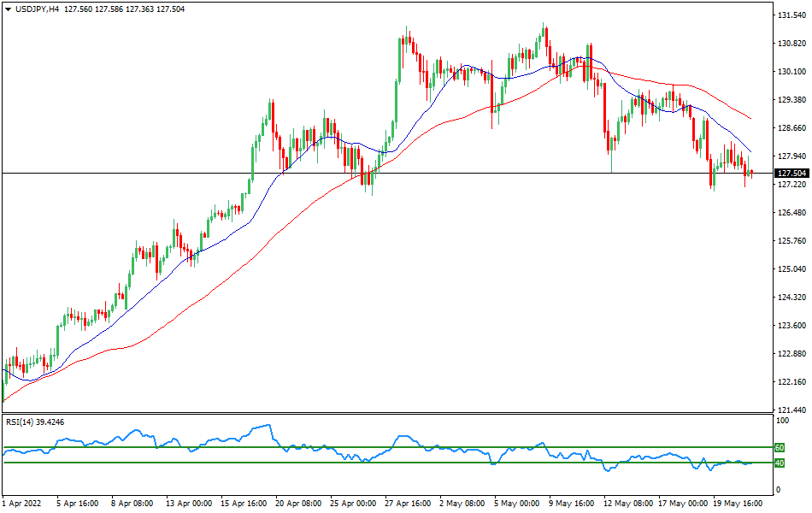Click the green 40 level marker

779,463
